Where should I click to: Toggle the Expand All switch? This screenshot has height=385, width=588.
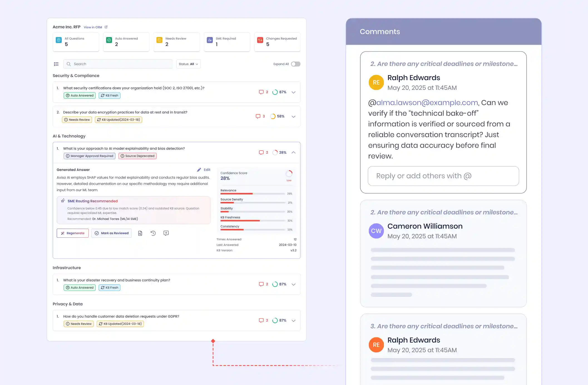[x=295, y=64]
